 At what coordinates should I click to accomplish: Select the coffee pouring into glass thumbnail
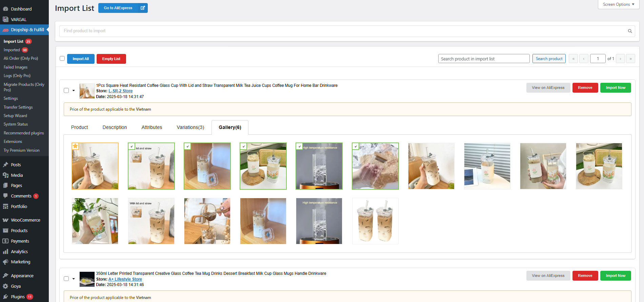207,221
